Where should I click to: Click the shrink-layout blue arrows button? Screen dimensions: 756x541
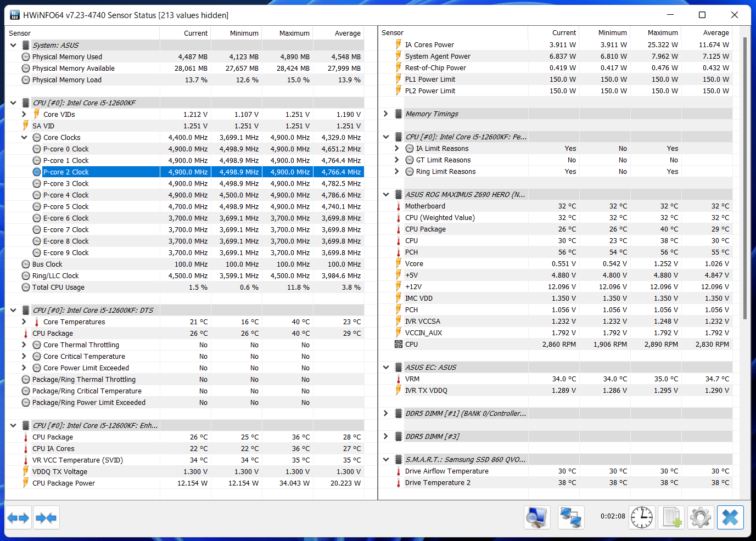(46, 518)
